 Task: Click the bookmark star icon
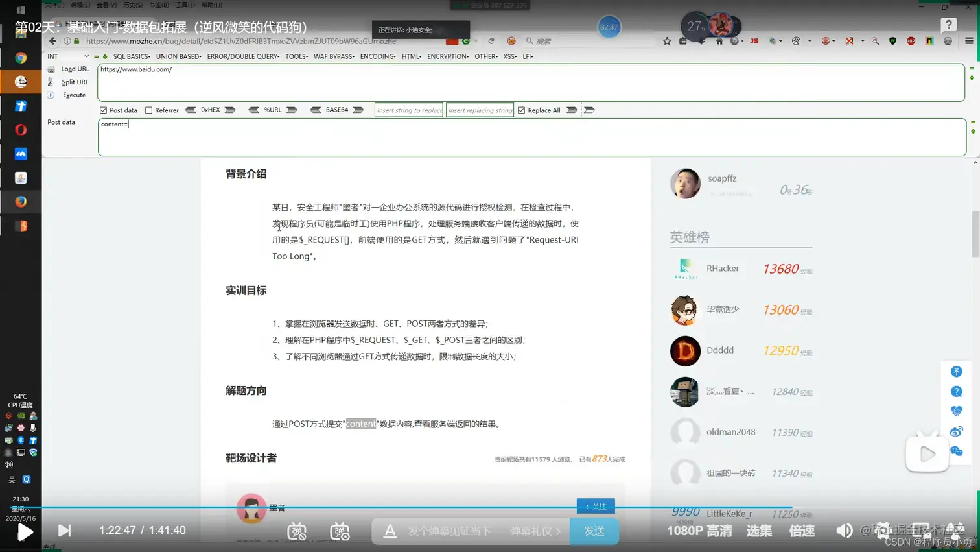pos(667,41)
